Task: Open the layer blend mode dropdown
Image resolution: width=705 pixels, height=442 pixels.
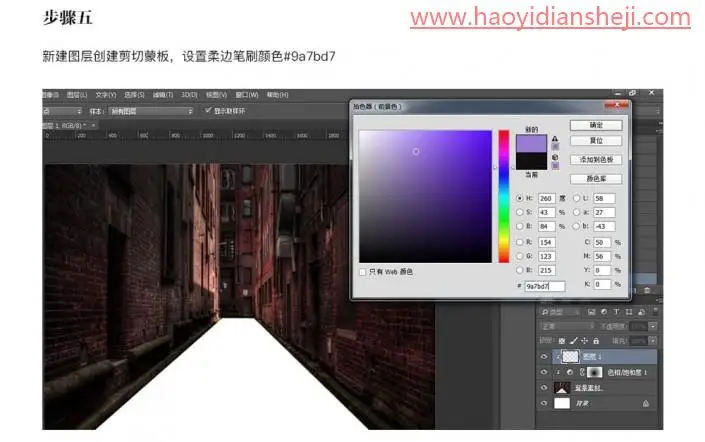Action: click(x=567, y=326)
